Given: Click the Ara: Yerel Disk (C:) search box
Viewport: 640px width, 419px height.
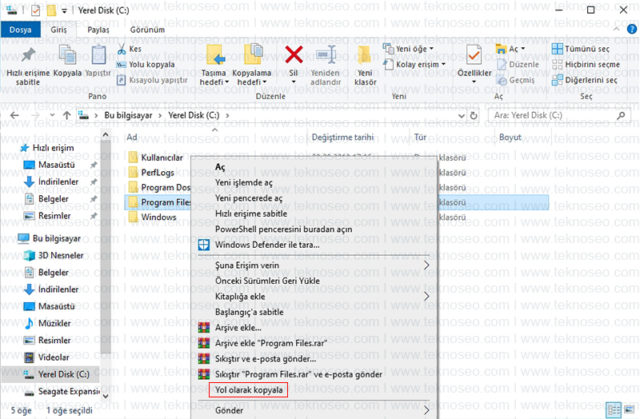Looking at the screenshot, I should [x=559, y=115].
